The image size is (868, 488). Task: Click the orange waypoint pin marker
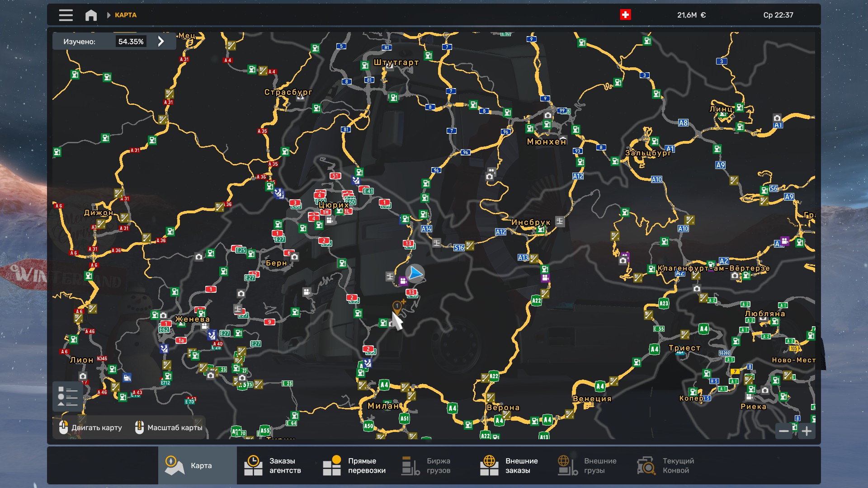397,307
